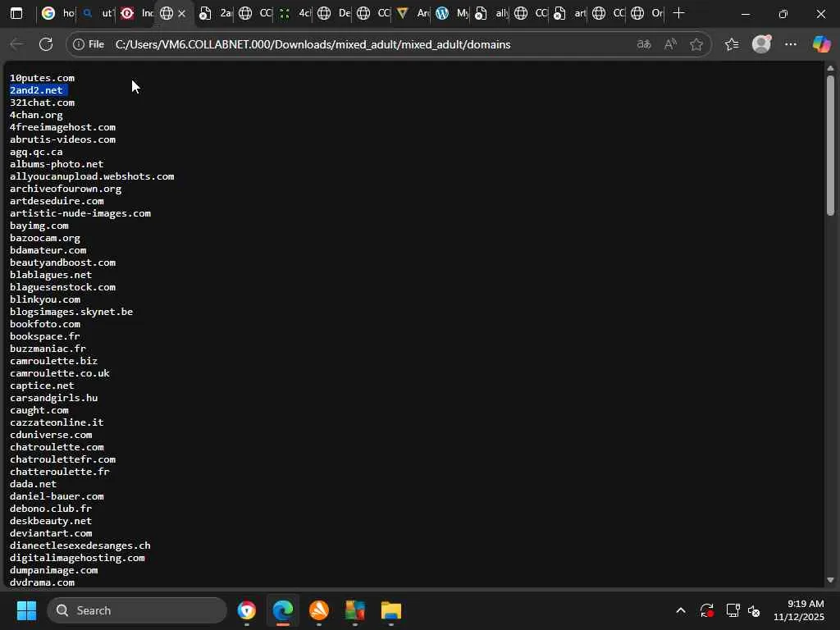Go back to previous page
Screen dimensions: 840x630
(x=16, y=44)
